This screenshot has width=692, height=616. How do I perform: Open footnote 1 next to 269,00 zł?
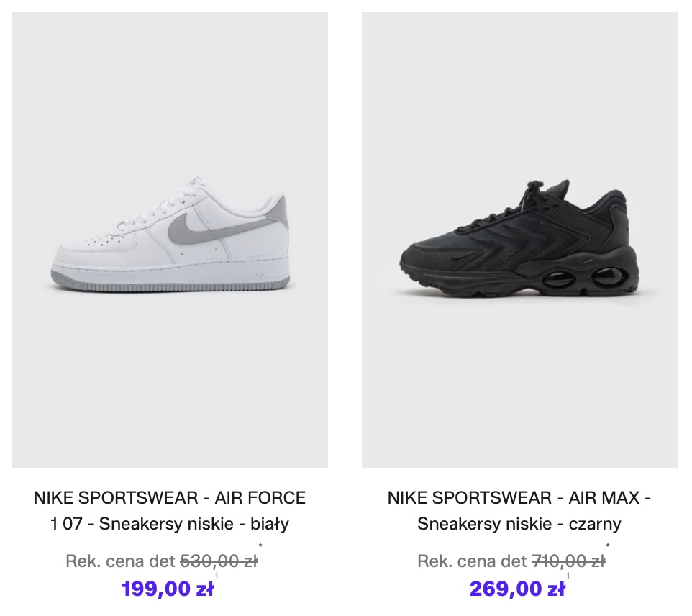pyautogui.click(x=568, y=576)
